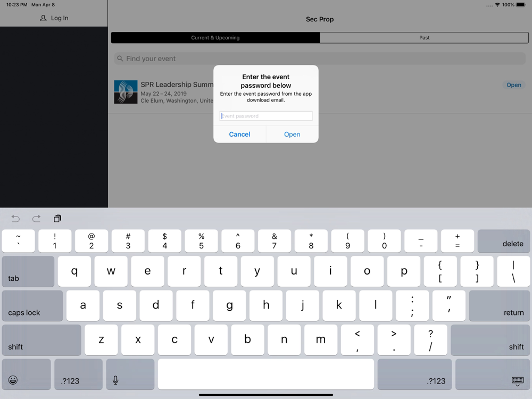Screen dimensions: 532x399
Task: Tap the underscore / hyphen key
Action: 421,241
